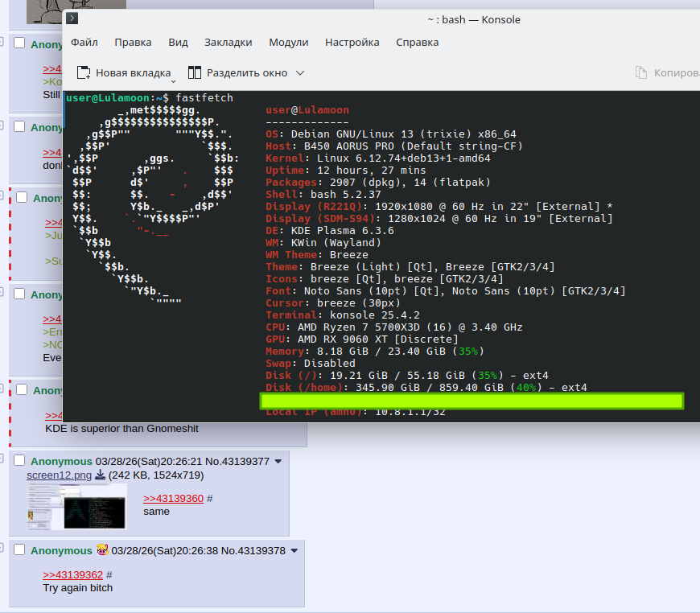This screenshot has height=613, width=700.
Task: Click the 'Uptime: 12 hours, 27 mins' line
Action: pyautogui.click(x=345, y=170)
